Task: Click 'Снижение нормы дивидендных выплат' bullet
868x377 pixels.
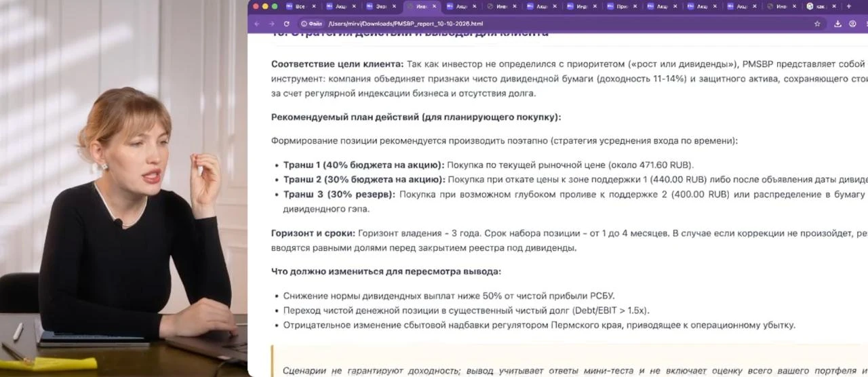Action: tap(448, 296)
